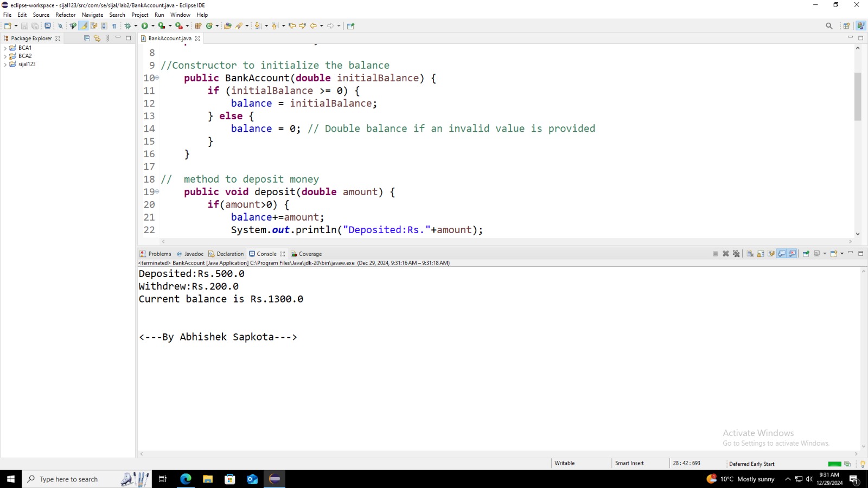Click the New file wizard toolbar icon
The image size is (868, 488).
(x=8, y=25)
